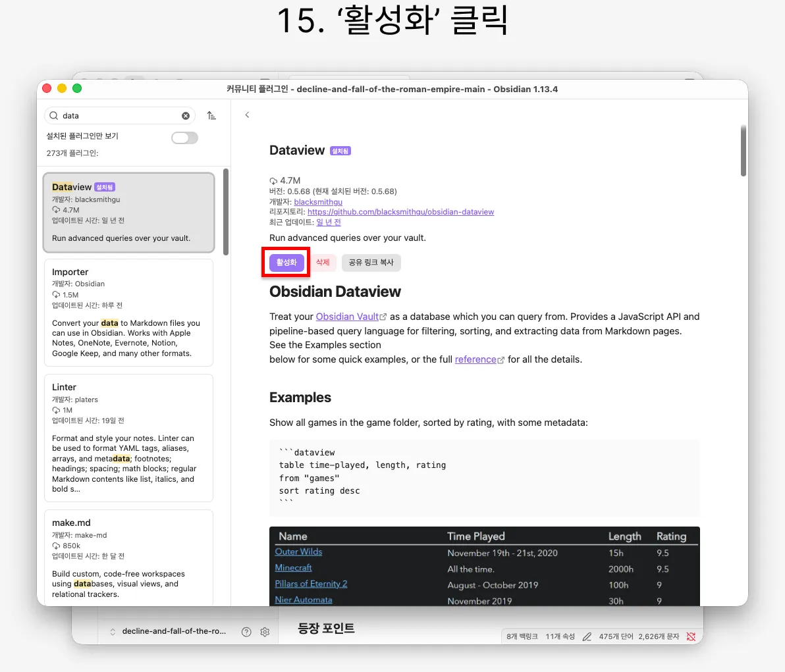This screenshot has height=672, width=785.
Task: Click the plugin details pane scrollbar
Action: click(744, 150)
